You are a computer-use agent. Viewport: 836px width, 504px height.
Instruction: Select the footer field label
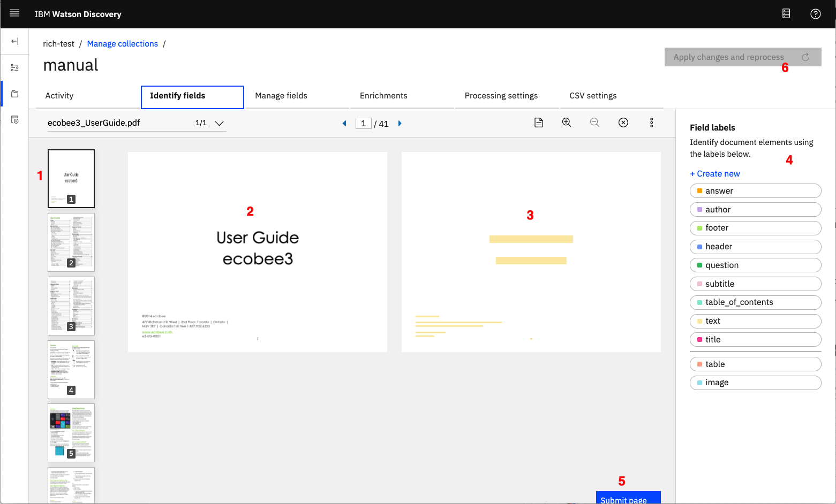pyautogui.click(x=755, y=228)
